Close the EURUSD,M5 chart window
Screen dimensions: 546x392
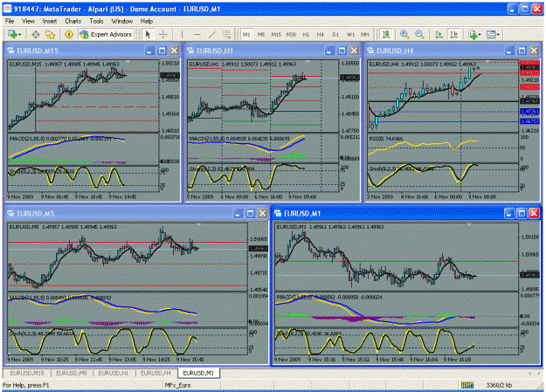[x=263, y=213]
